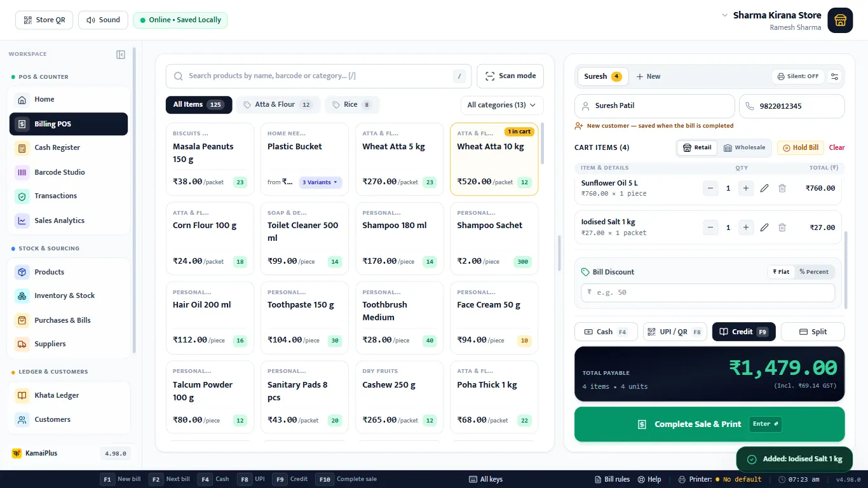868x488 pixels.
Task: Hold the current bill
Action: [x=801, y=147]
